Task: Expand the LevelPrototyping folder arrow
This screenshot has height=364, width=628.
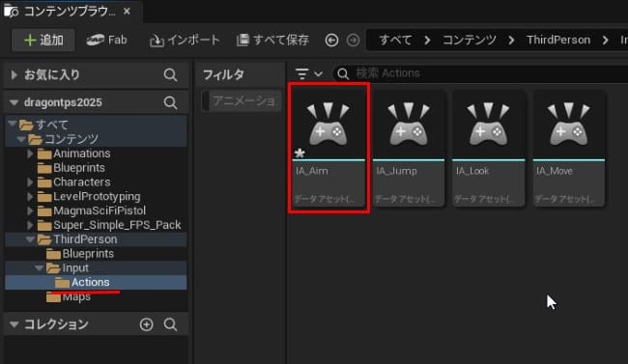Action: [x=30, y=197]
